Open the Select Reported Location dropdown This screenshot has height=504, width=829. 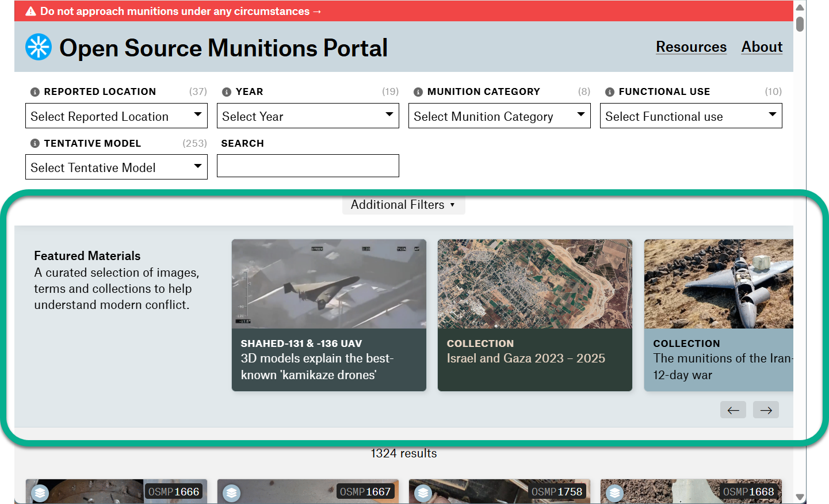pos(116,116)
